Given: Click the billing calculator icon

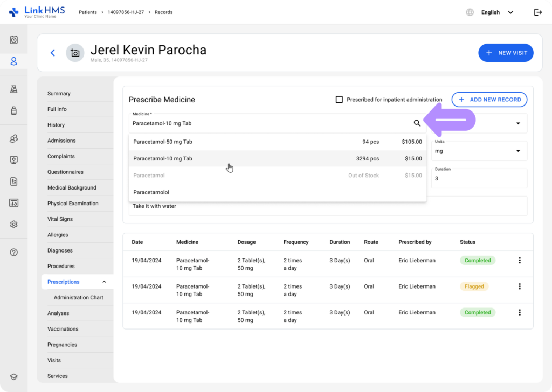Looking at the screenshot, I should tap(13, 202).
